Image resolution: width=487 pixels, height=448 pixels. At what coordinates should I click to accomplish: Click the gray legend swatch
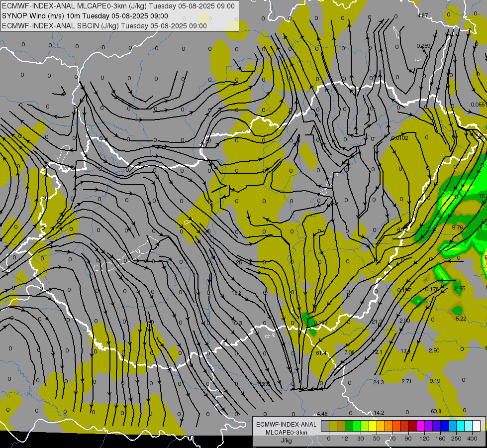pos(325,426)
